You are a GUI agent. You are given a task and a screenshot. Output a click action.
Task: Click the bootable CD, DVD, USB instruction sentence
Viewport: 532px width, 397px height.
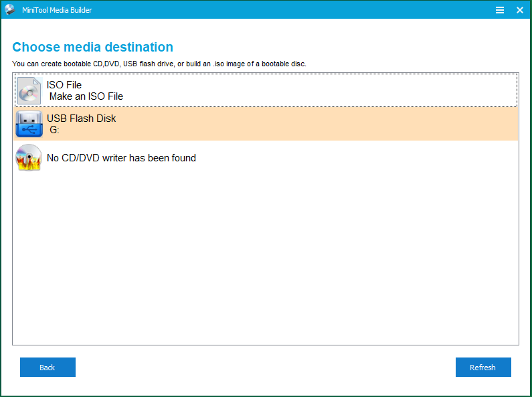click(x=159, y=64)
